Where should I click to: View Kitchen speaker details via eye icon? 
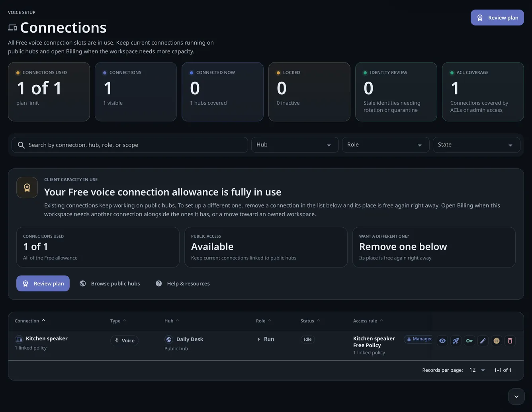tap(442, 341)
